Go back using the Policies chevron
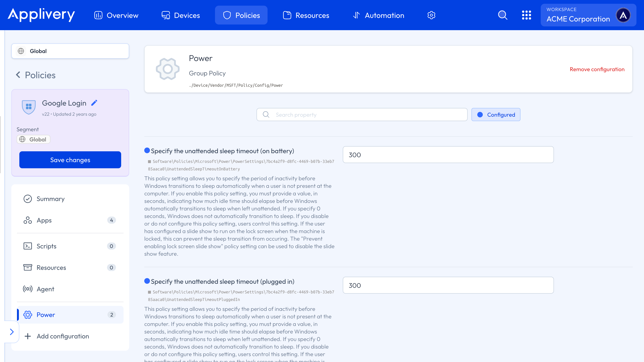 coord(18,75)
